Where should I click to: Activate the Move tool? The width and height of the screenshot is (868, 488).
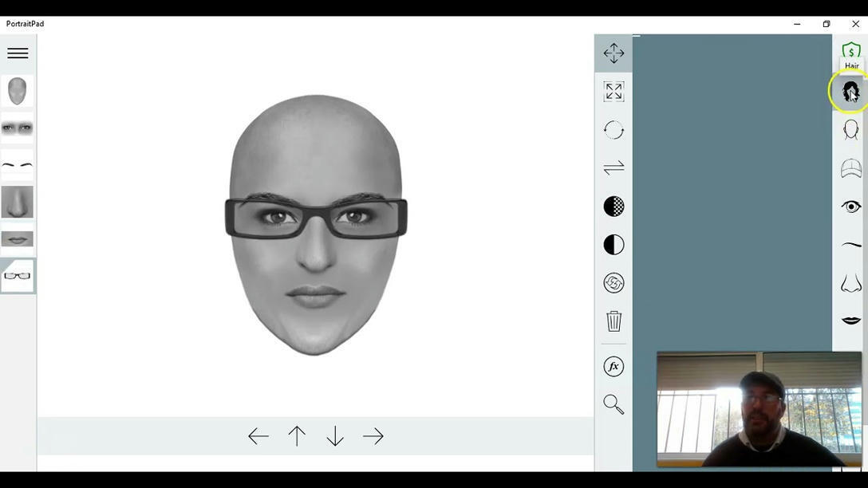click(614, 53)
